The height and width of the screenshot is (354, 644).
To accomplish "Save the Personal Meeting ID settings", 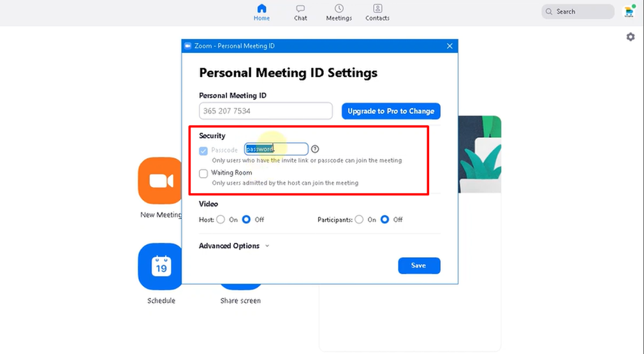I will coord(418,265).
